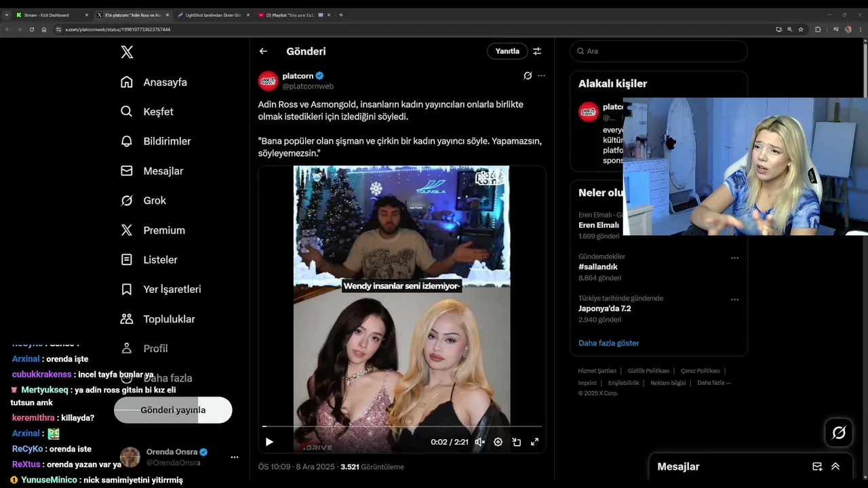The width and height of the screenshot is (868, 488).
Task: Click the floating Grok button
Action: pos(839,432)
